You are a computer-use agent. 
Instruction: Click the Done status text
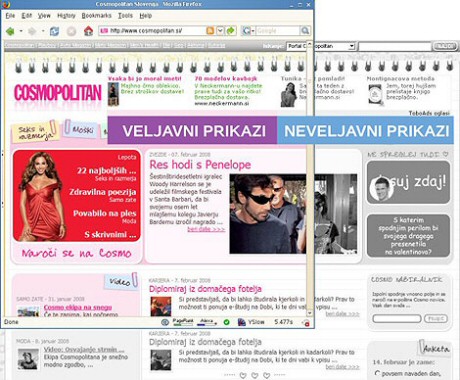click(x=11, y=322)
